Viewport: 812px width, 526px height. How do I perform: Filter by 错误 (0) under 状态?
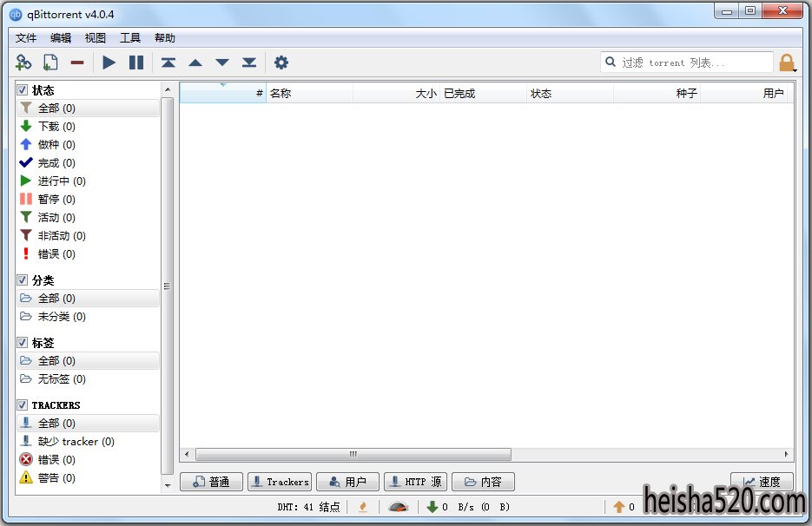point(88,254)
